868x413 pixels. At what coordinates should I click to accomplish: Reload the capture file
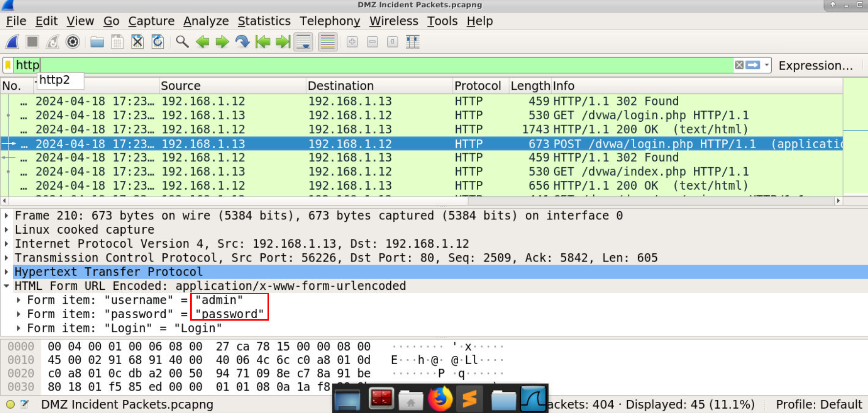click(157, 42)
